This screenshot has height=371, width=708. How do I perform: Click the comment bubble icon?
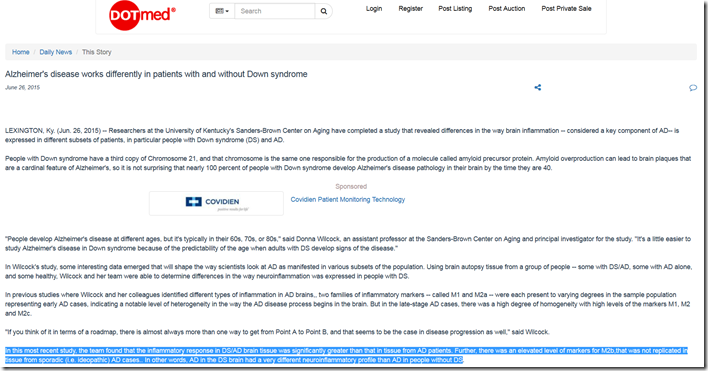click(x=693, y=88)
